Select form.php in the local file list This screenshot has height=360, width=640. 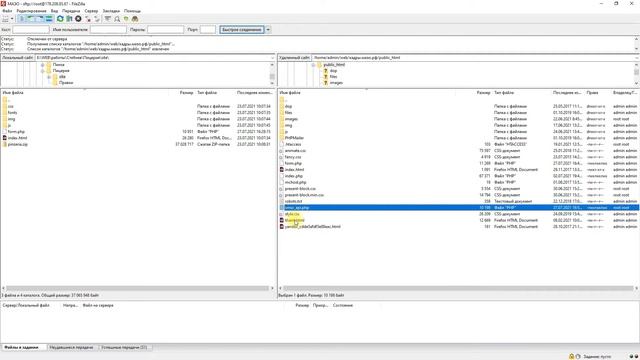(x=16, y=131)
